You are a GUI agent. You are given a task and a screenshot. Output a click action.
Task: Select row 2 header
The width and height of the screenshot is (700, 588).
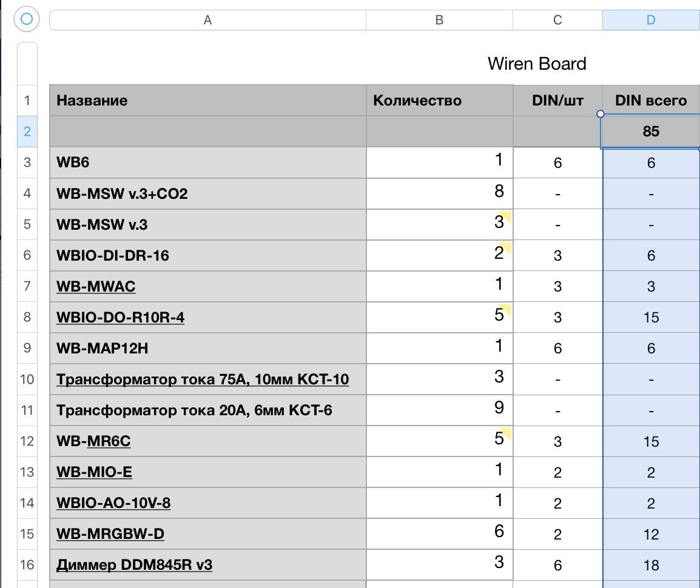(27, 132)
